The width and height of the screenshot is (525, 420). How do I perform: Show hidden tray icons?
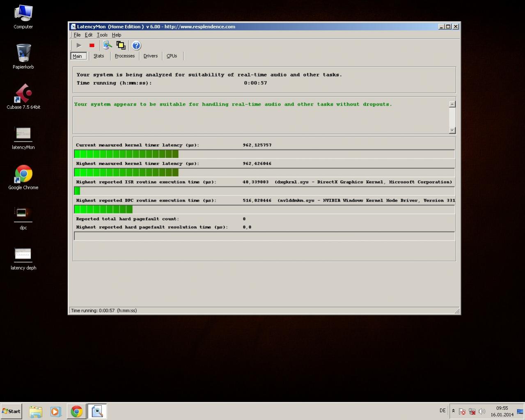[x=453, y=411]
